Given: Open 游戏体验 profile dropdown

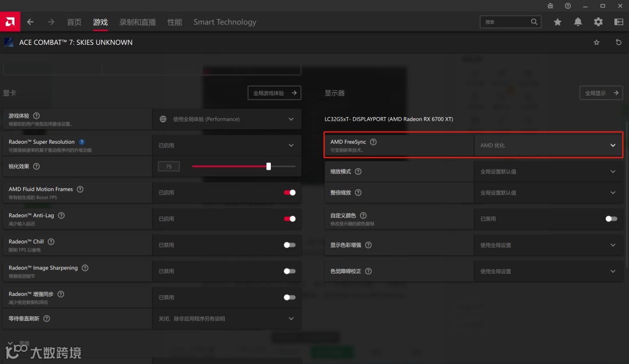Looking at the screenshot, I should [227, 119].
